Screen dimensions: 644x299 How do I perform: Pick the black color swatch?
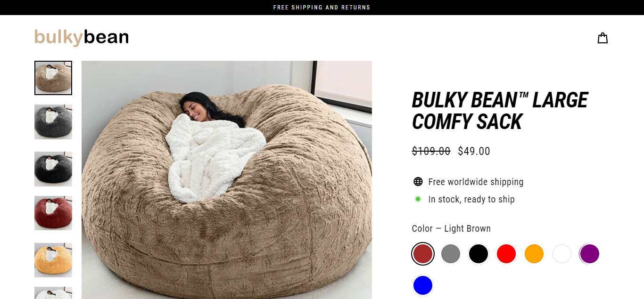pos(479,254)
